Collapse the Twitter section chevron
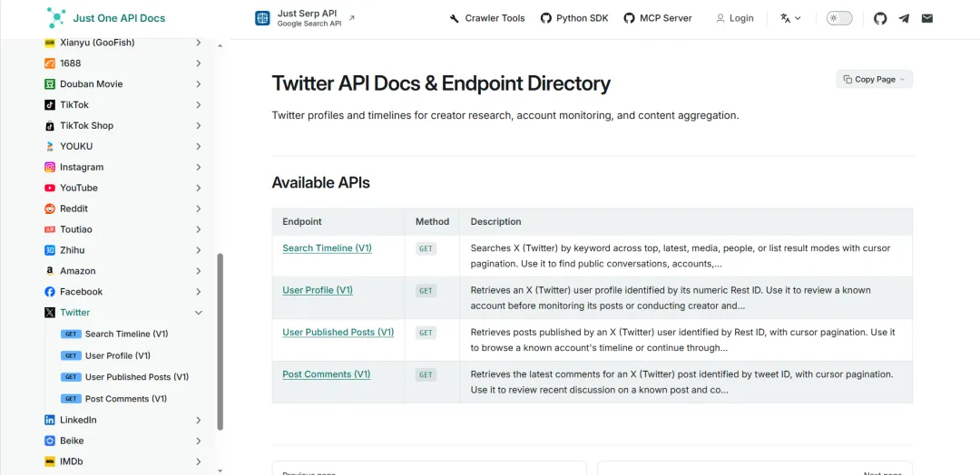Image resolution: width=980 pixels, height=475 pixels. [198, 312]
